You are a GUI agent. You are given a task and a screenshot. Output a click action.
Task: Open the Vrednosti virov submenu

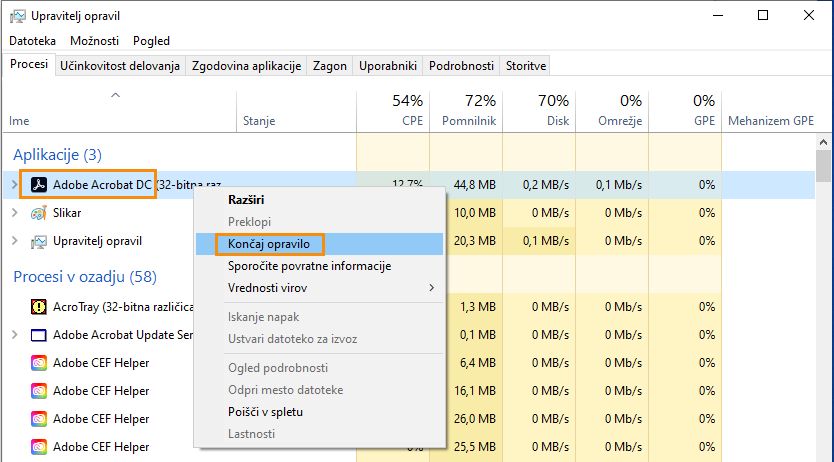tap(319, 288)
